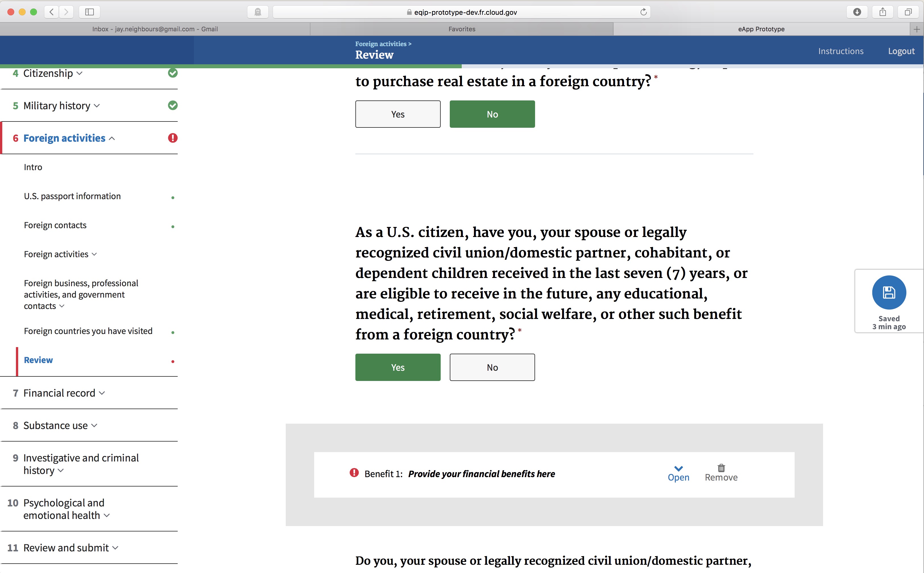Expand the Substance use section
This screenshot has height=573, width=924.
pos(55,426)
